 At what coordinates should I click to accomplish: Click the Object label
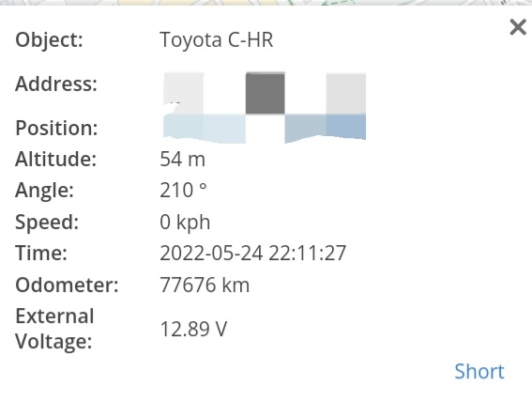click(x=49, y=40)
